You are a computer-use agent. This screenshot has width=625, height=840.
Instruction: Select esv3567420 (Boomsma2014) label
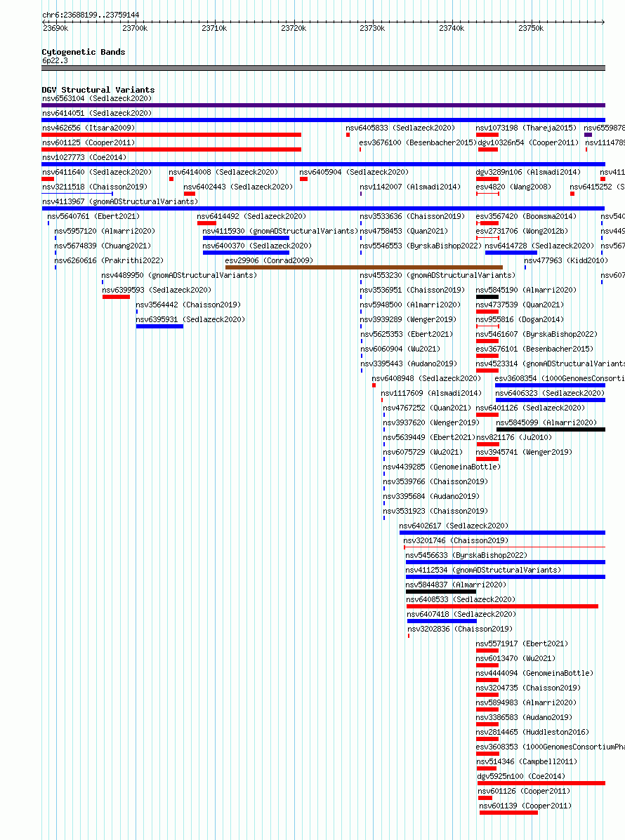527,216
